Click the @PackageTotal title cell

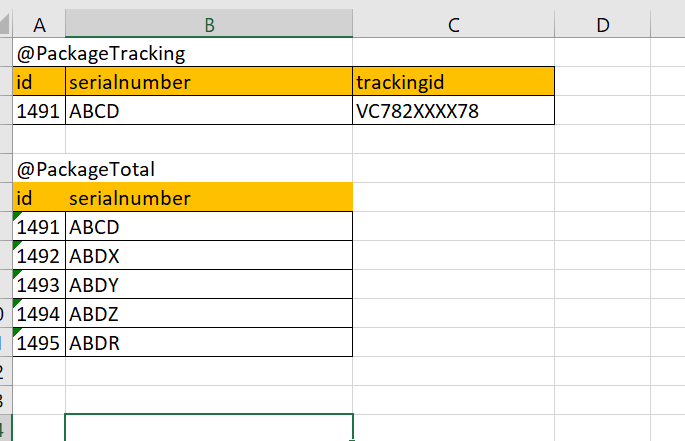(92, 169)
